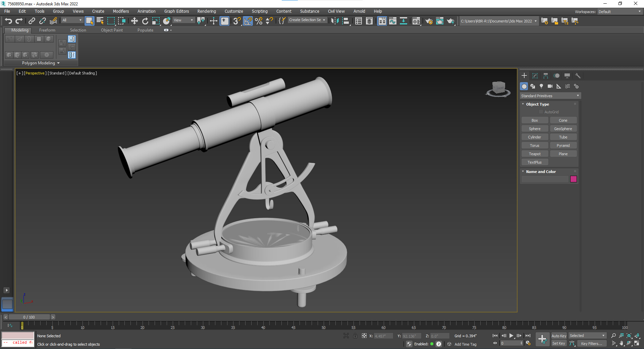The height and width of the screenshot is (349, 644).
Task: Switch to the Freeform ribbon tab
Action: pyautogui.click(x=47, y=30)
